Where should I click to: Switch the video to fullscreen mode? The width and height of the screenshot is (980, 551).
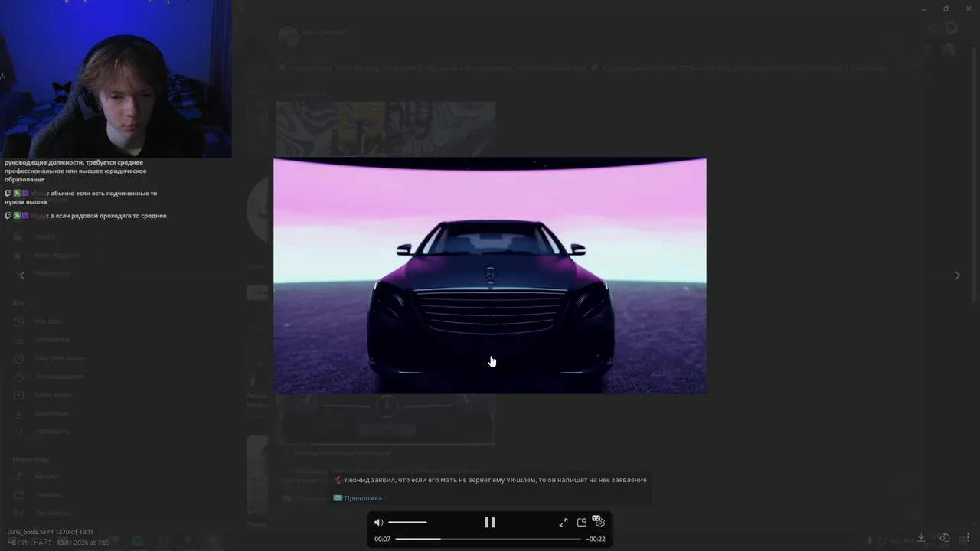tap(563, 523)
